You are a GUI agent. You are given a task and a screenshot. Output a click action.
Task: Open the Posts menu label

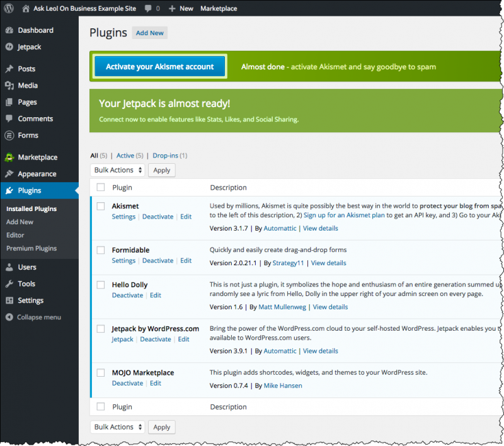click(26, 69)
